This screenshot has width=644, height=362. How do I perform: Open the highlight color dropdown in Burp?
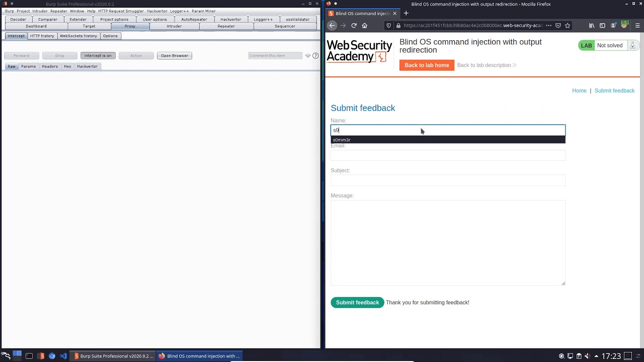pyautogui.click(x=308, y=56)
